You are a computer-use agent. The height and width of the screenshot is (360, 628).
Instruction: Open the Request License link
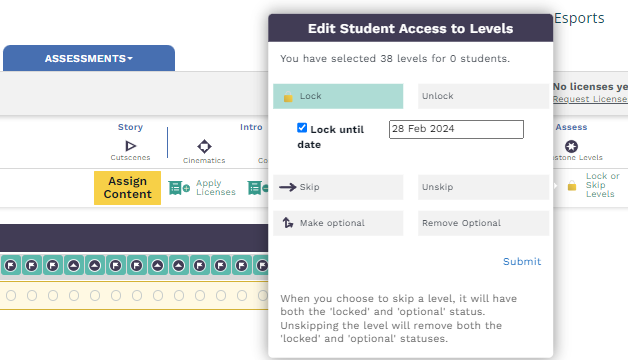590,99
